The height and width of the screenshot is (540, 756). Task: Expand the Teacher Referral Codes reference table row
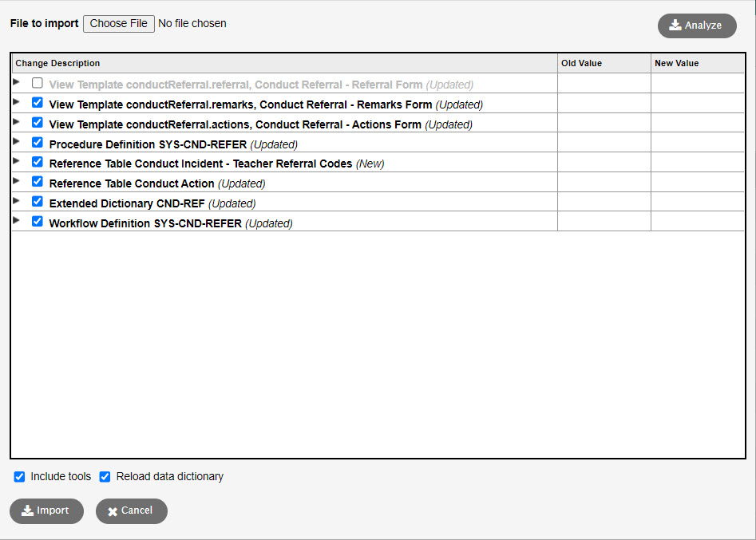click(17, 162)
